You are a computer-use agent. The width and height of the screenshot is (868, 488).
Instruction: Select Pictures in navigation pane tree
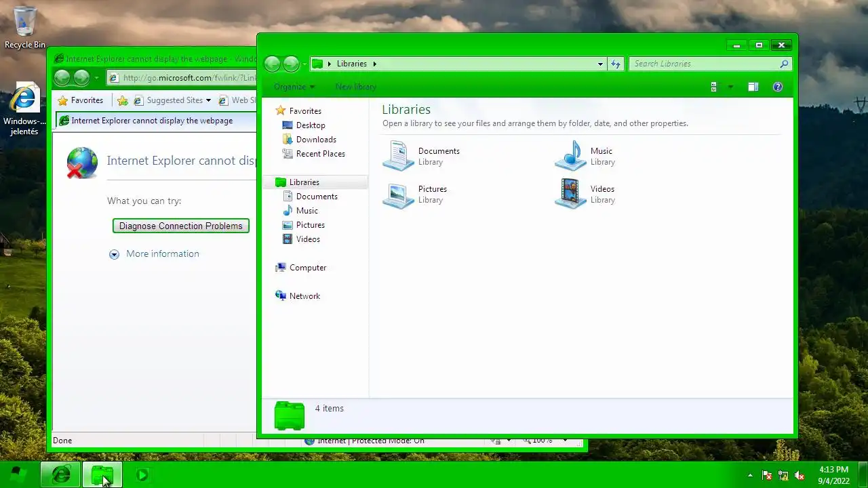tap(310, 225)
